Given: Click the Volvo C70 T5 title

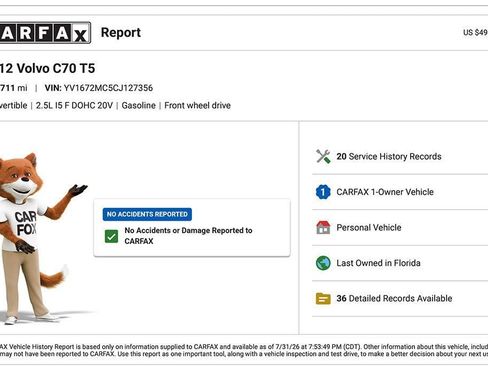Looking at the screenshot, I should [x=47, y=68].
